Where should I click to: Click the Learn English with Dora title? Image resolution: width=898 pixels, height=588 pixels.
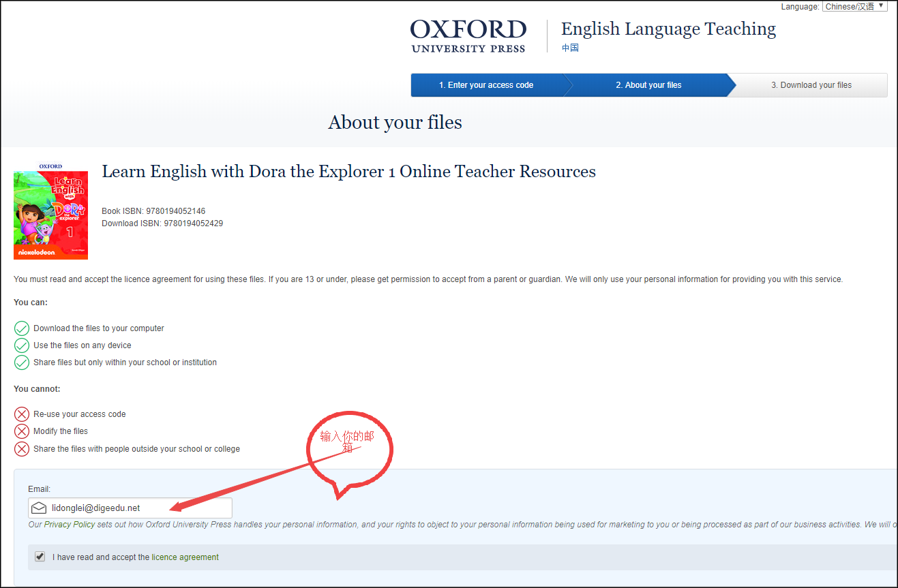[x=348, y=172]
